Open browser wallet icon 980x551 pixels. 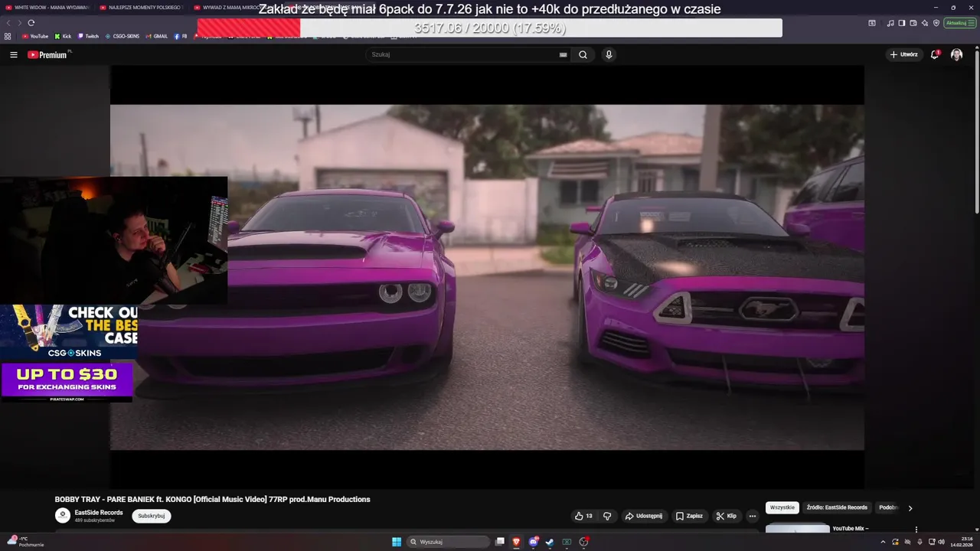913,23
